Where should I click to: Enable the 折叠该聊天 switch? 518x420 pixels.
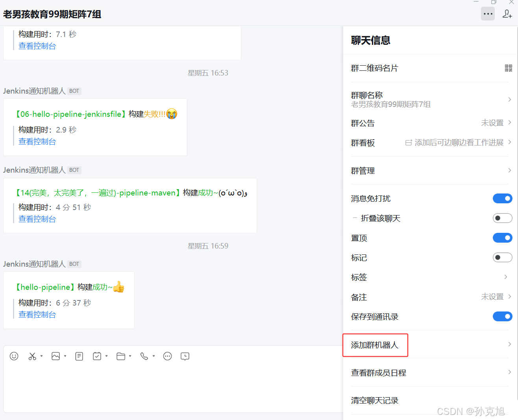point(503,218)
